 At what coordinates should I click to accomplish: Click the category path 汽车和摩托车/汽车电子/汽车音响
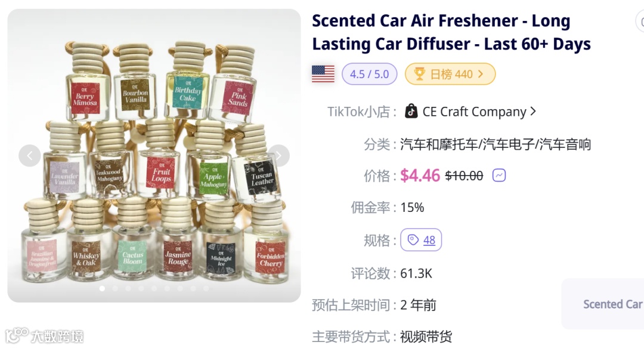[x=496, y=144]
